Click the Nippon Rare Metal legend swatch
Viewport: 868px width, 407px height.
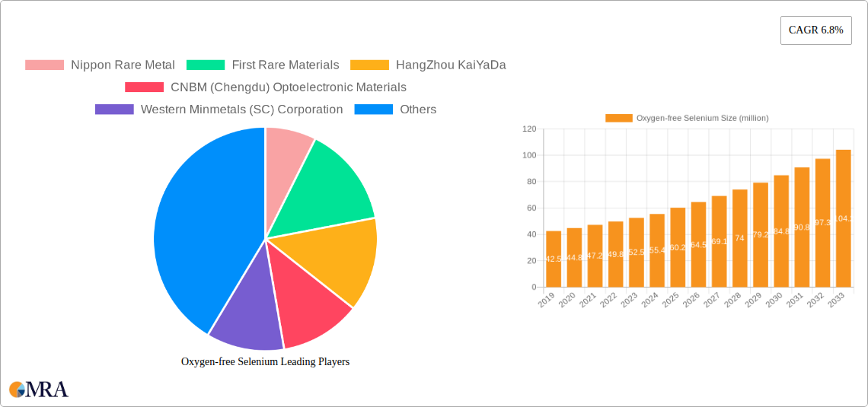(44, 65)
